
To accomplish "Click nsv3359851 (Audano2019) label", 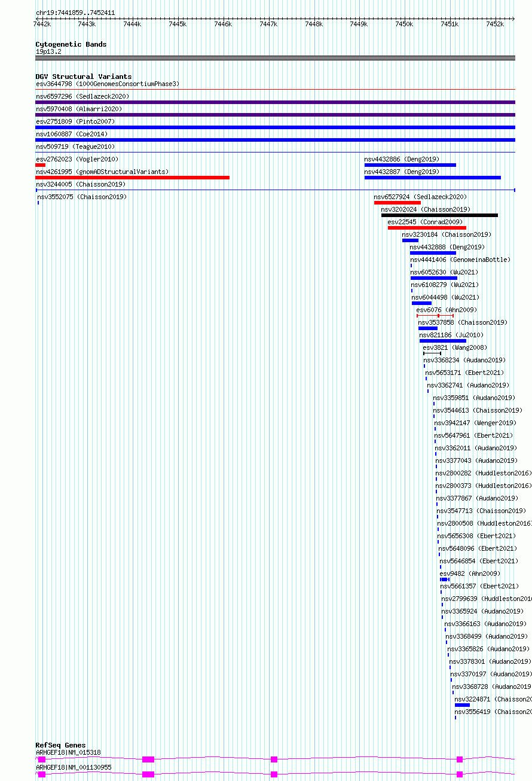I will 474,398.
